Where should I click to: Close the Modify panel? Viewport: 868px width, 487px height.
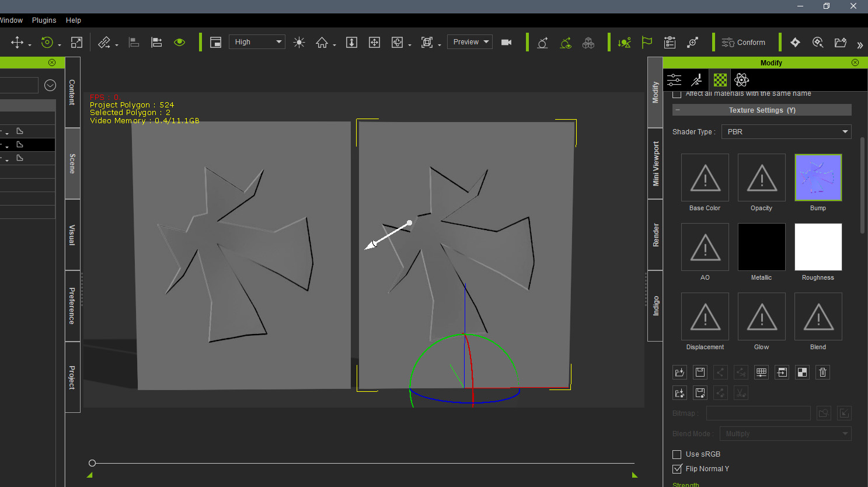pyautogui.click(x=855, y=62)
